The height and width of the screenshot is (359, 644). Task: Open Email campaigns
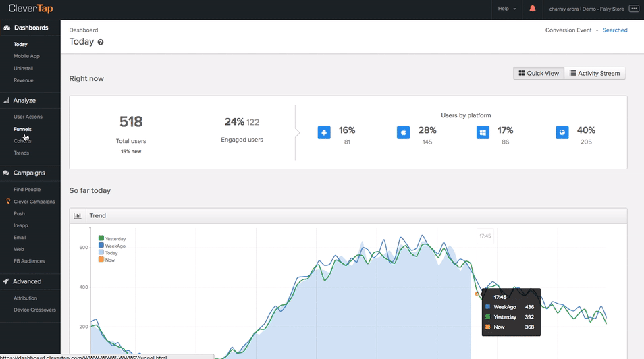point(20,238)
